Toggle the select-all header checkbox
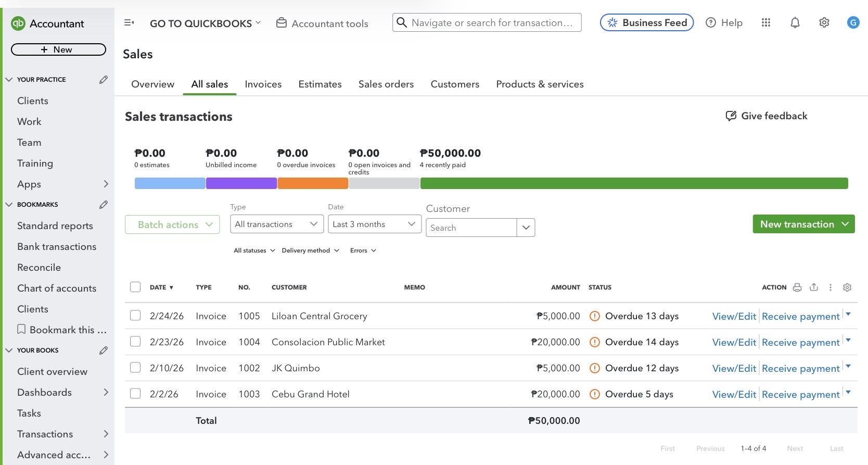868x465 pixels. 135,287
